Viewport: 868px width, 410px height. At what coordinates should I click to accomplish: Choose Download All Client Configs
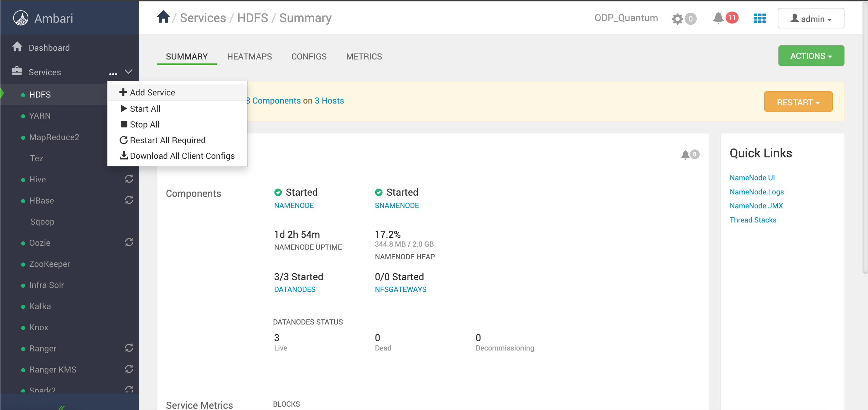click(x=177, y=156)
